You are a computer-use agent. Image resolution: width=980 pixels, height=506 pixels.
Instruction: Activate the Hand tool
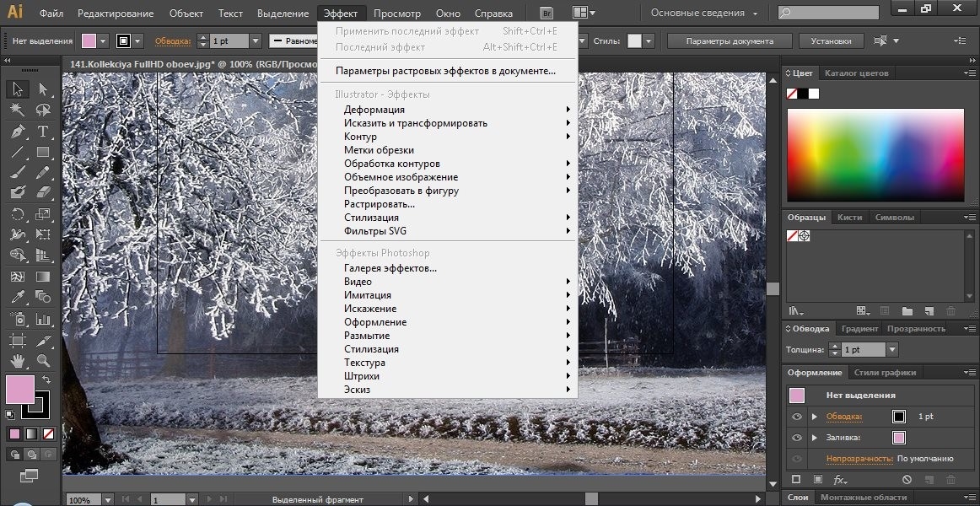[x=17, y=362]
